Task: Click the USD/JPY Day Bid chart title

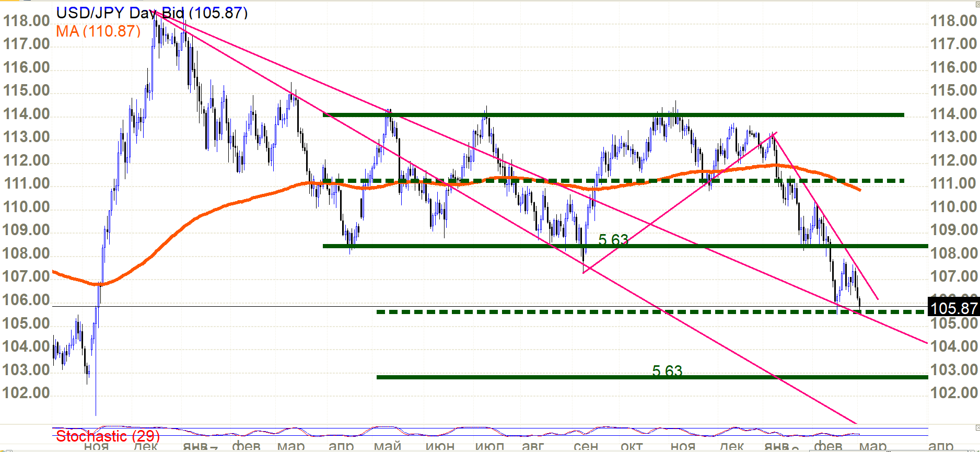Action: (151, 13)
